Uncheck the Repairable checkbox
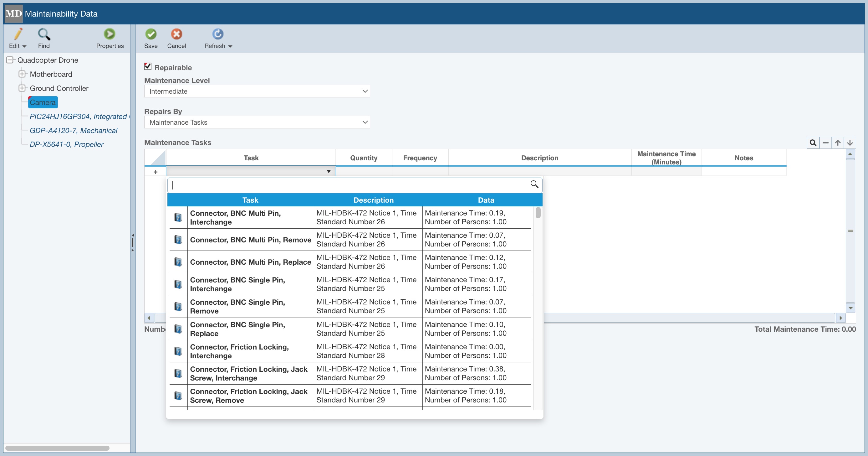The width and height of the screenshot is (868, 456). [148, 66]
